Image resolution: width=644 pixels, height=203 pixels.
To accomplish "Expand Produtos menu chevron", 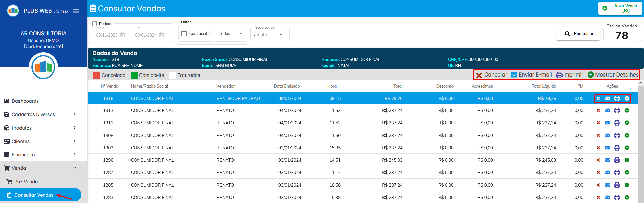I will click(x=75, y=128).
